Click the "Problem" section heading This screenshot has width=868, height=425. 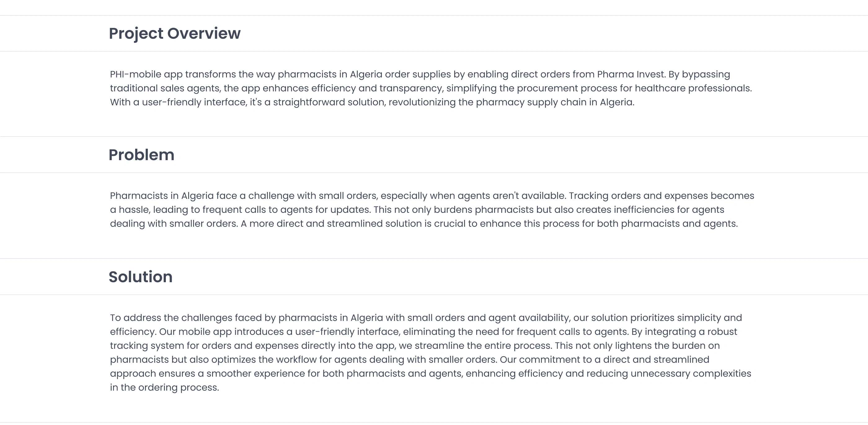click(141, 155)
